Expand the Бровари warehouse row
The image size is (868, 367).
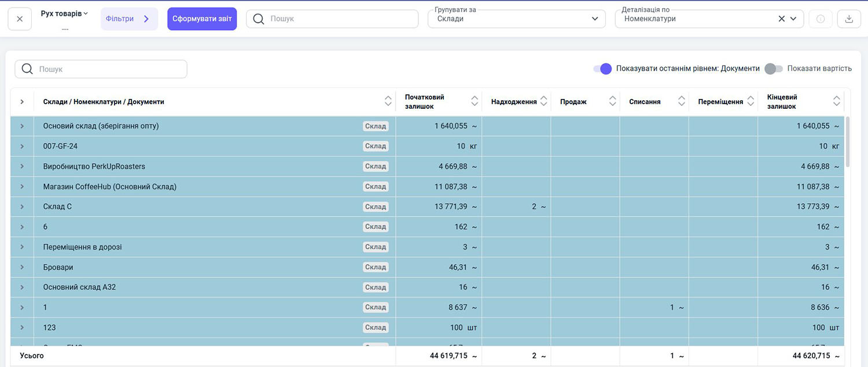pyautogui.click(x=22, y=267)
